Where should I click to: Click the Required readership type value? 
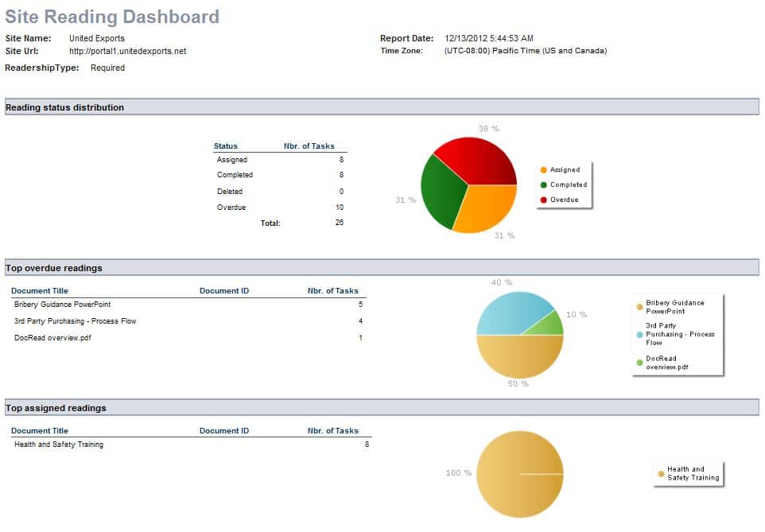(107, 68)
